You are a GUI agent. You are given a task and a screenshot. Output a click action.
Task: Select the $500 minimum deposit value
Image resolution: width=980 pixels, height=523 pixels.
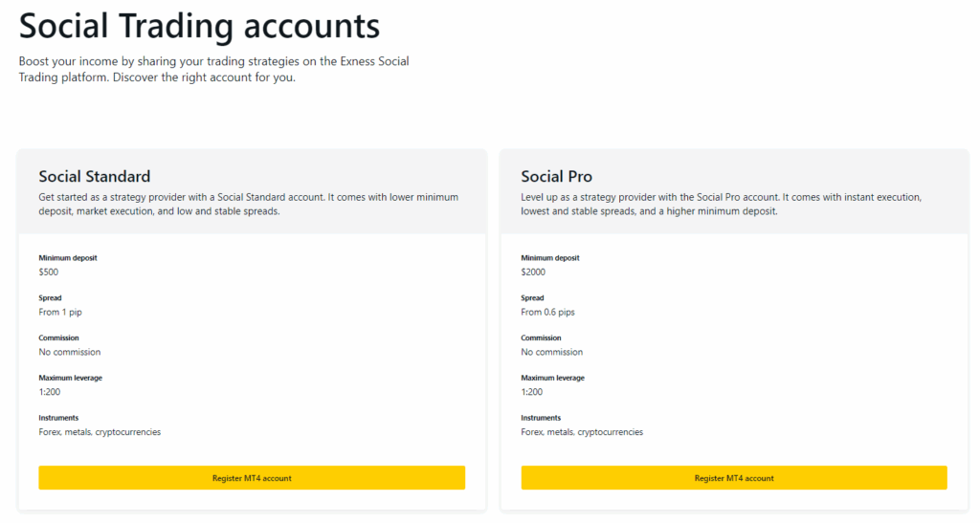pos(49,272)
